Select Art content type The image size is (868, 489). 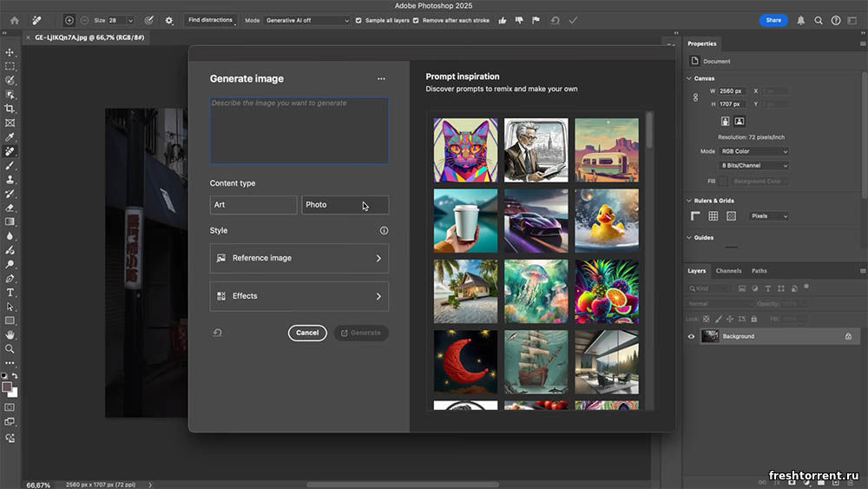253,205
